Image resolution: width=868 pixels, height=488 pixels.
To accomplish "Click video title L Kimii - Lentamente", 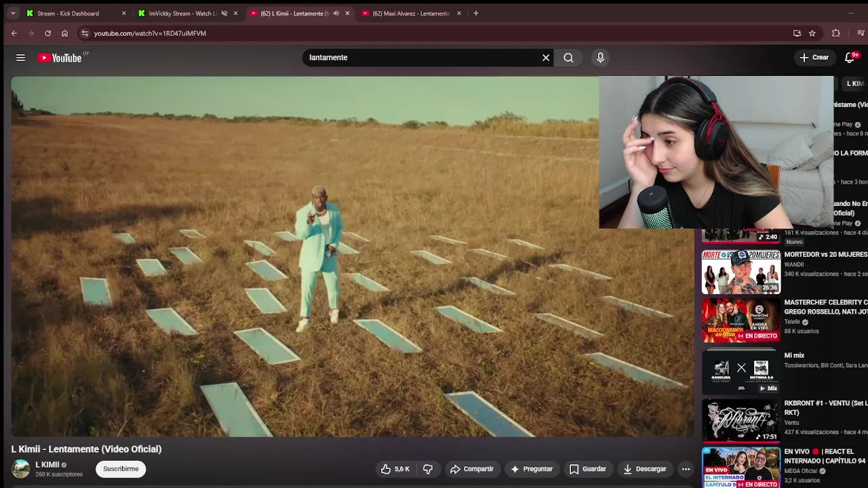I will pyautogui.click(x=86, y=449).
